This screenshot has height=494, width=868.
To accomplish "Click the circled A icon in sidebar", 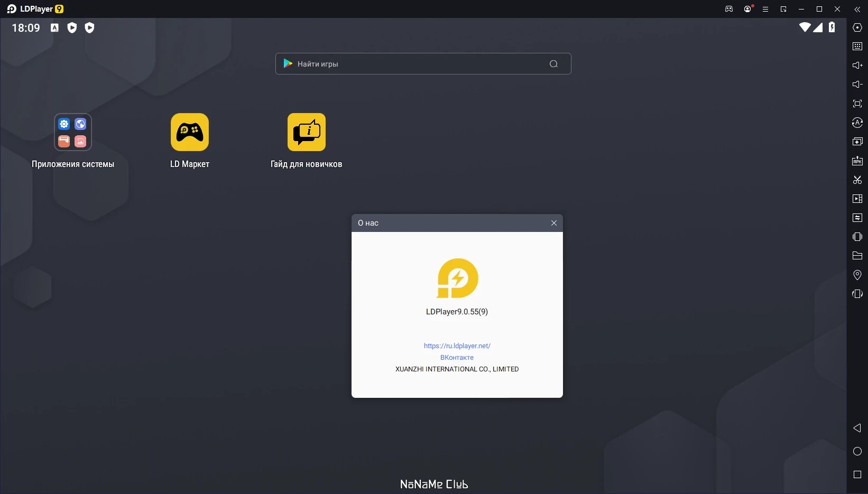I will point(857,123).
